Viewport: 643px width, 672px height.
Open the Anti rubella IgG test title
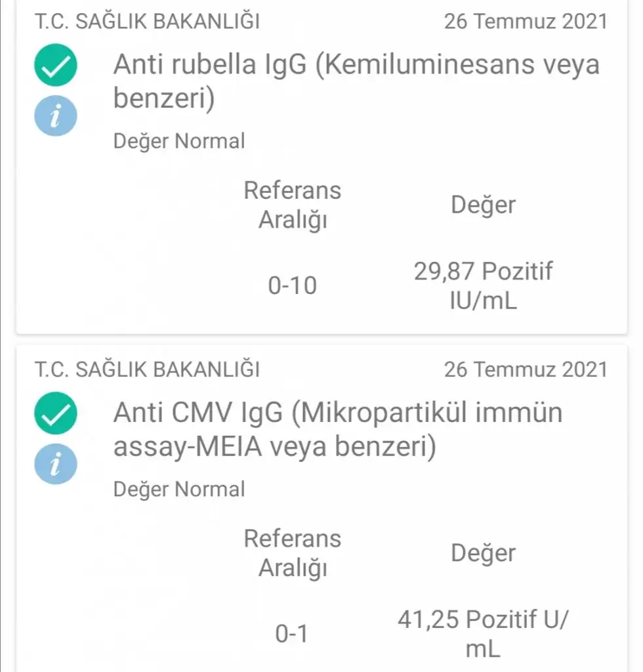pos(356,82)
